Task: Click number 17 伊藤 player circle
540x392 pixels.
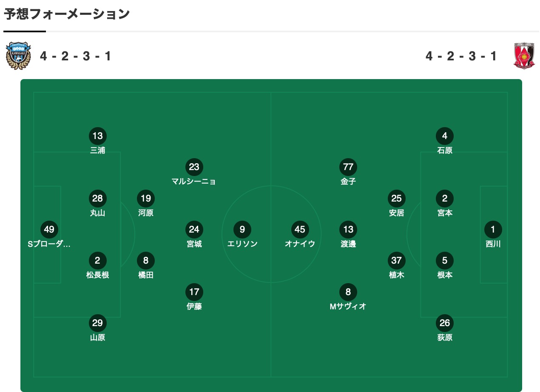Action: coord(194,292)
